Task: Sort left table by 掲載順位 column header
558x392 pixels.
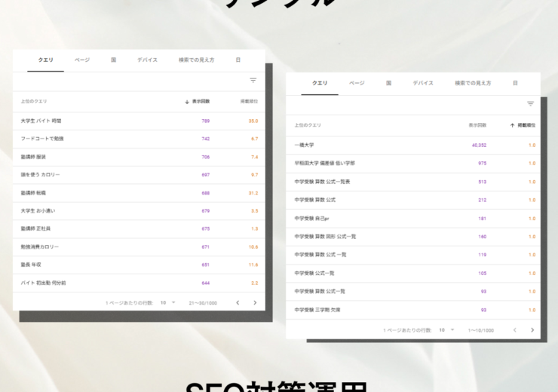Action: click(x=249, y=101)
